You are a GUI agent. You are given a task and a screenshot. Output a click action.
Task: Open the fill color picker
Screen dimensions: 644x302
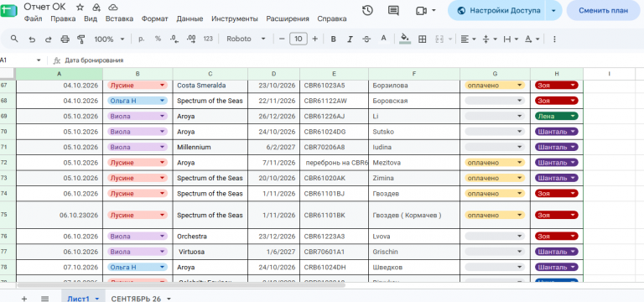(x=405, y=39)
